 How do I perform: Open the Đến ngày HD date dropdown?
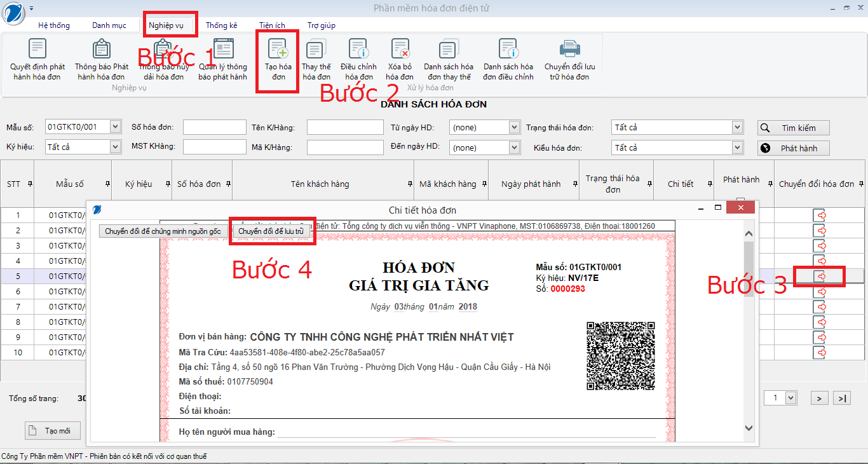point(515,147)
